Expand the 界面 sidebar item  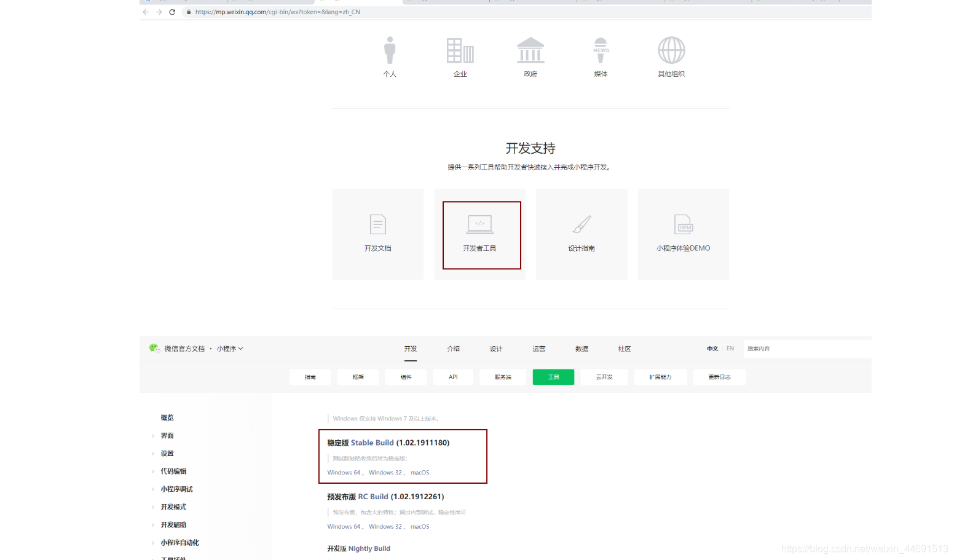click(167, 436)
